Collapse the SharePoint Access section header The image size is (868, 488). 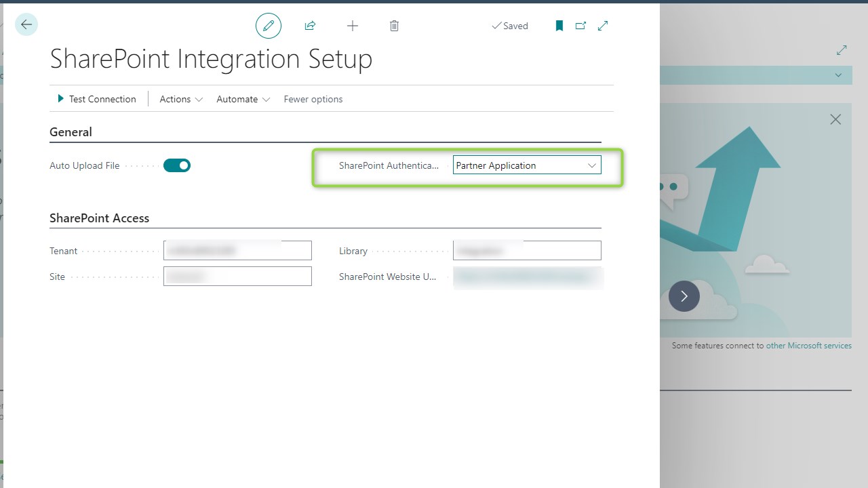[x=99, y=218]
